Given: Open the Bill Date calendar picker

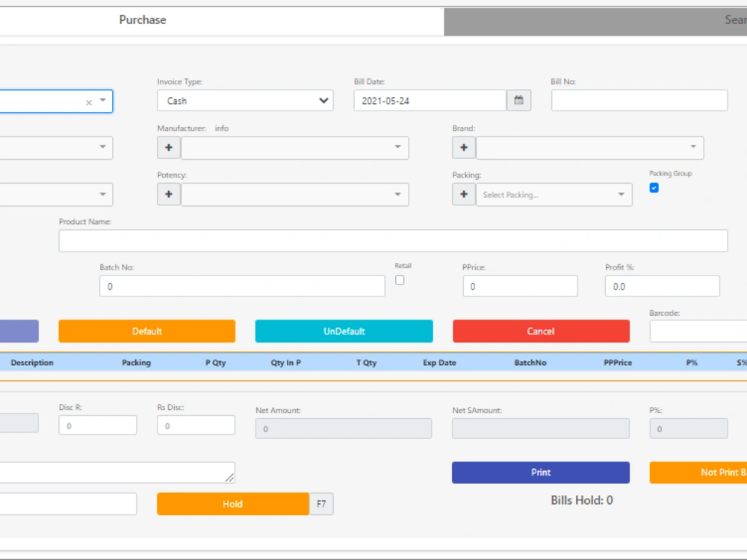Looking at the screenshot, I should (x=519, y=101).
